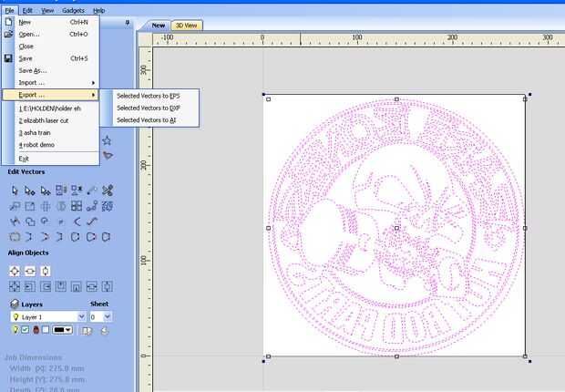This screenshot has width=565, height=392.
Task: Choose Selected Vectors to EPS
Action: coord(149,96)
